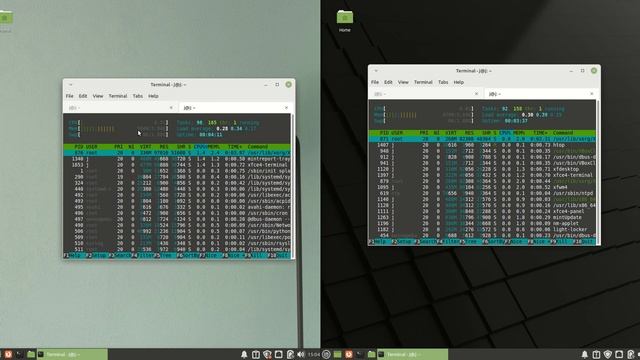Sort by TIME+ column in dark-desktop htop
Viewport: 640px width, 360px height.
540,133
